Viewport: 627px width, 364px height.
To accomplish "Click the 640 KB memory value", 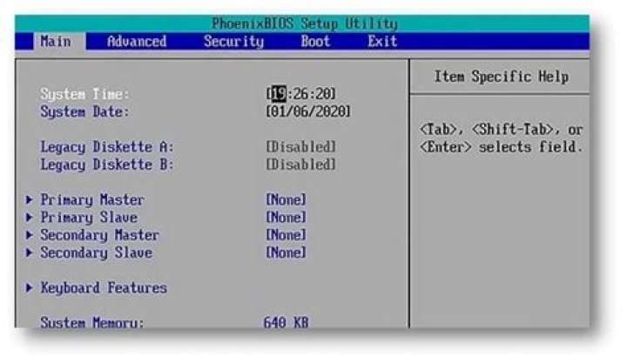I will coord(286,322).
